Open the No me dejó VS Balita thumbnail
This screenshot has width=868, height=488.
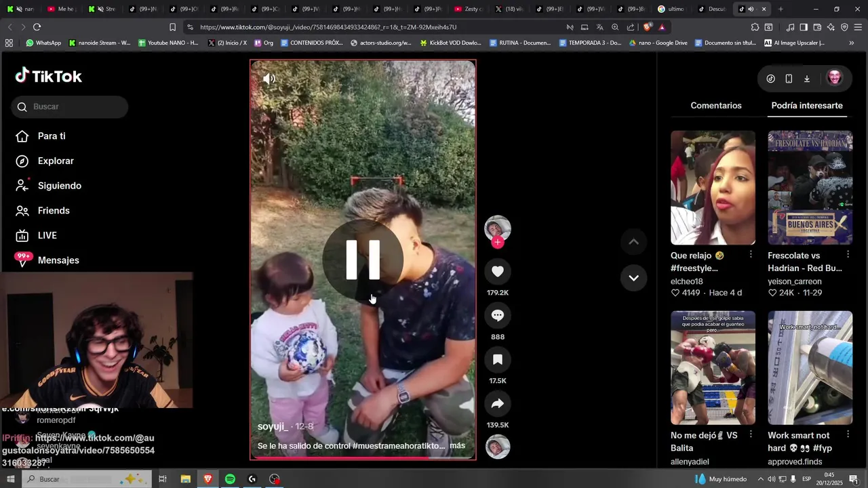coord(713,368)
